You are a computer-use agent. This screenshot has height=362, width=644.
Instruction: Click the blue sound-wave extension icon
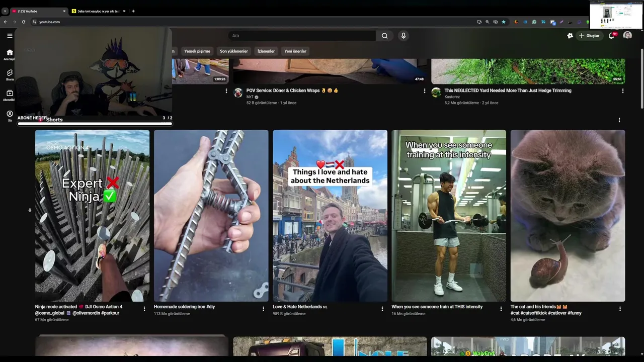pyautogui.click(x=525, y=22)
